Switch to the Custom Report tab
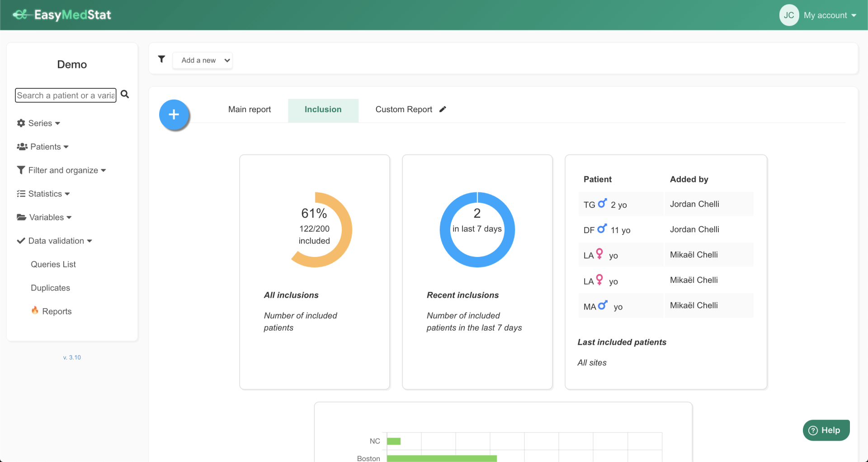The width and height of the screenshot is (868, 462). point(404,110)
